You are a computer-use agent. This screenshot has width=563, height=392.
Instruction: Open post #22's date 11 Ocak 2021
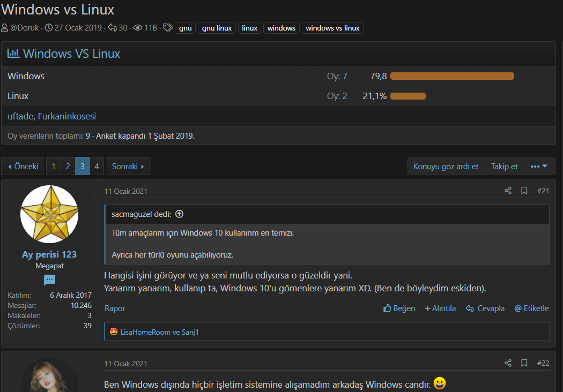click(125, 364)
